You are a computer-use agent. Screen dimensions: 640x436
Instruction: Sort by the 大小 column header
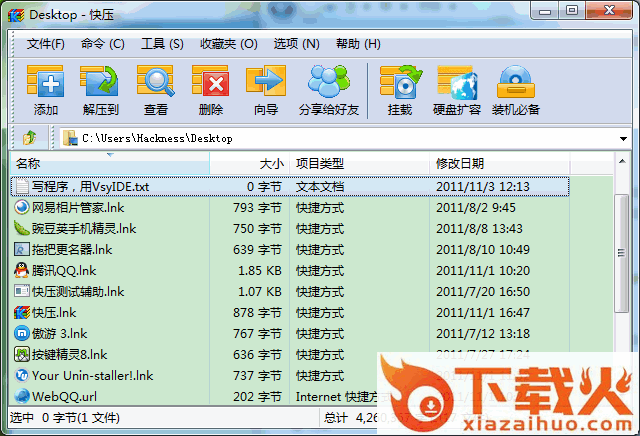pyautogui.click(x=250, y=164)
